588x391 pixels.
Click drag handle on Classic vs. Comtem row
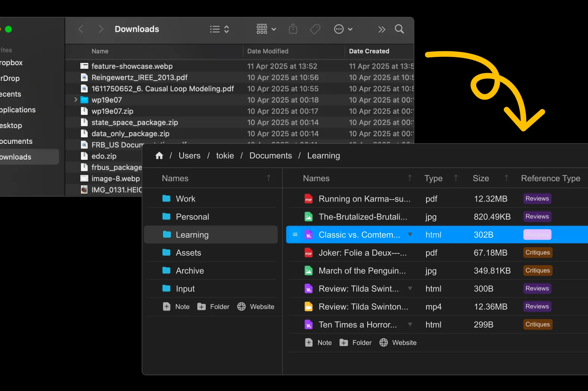[x=295, y=235]
